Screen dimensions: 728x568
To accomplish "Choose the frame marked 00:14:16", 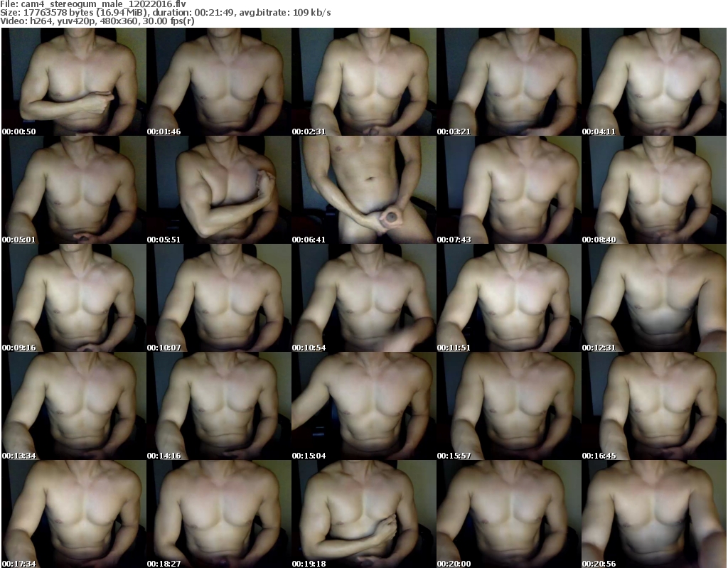I will tap(219, 406).
